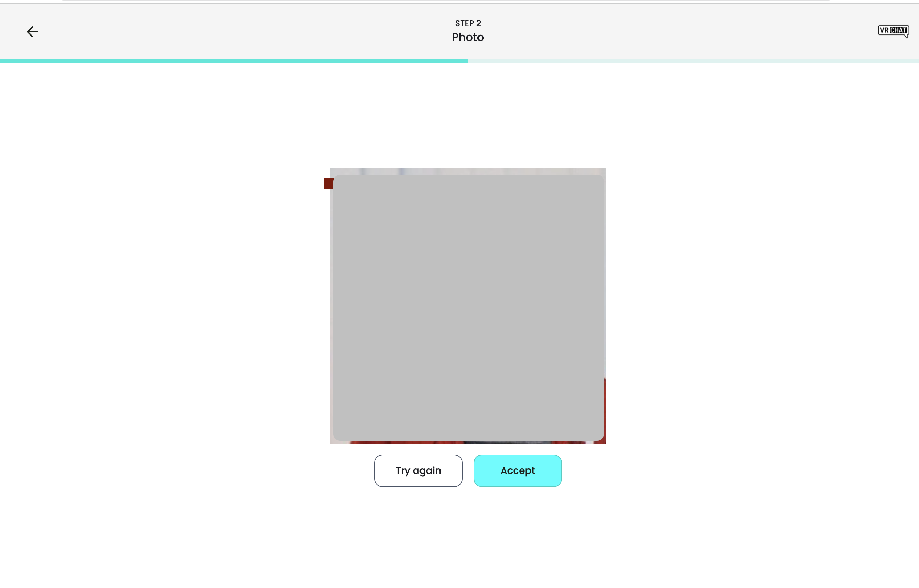Click the Try again label text
Screen dimensions: 919x588
tap(418, 470)
